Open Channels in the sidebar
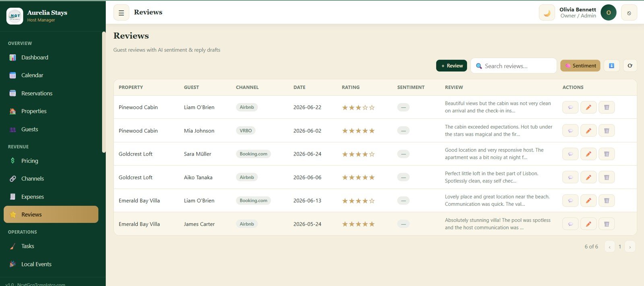 coord(51,178)
